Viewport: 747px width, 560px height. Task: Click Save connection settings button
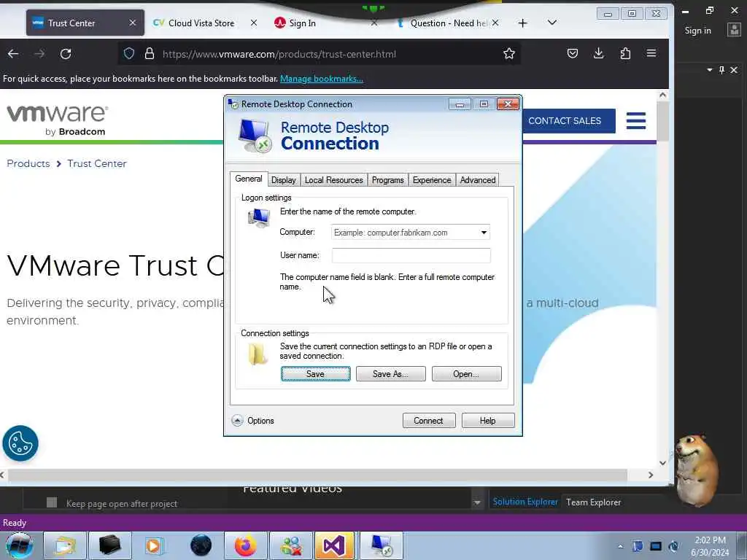coord(315,374)
